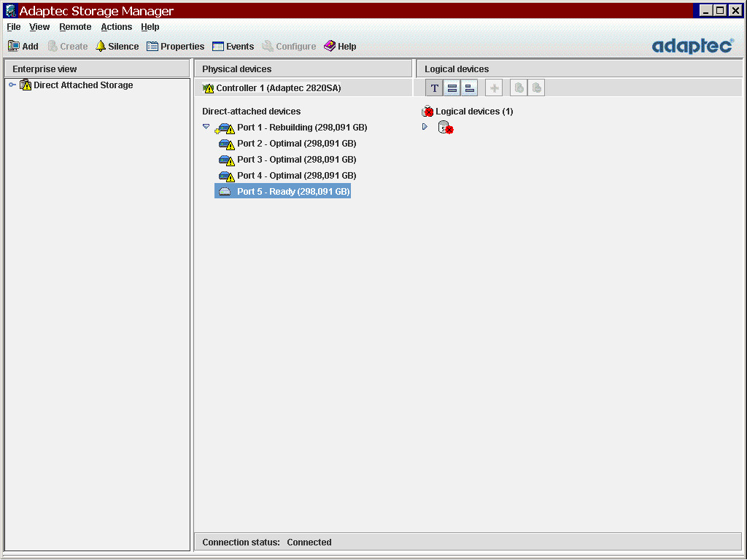Open Help via the book icon
Screen dimensions: 747x560
[x=340, y=46]
